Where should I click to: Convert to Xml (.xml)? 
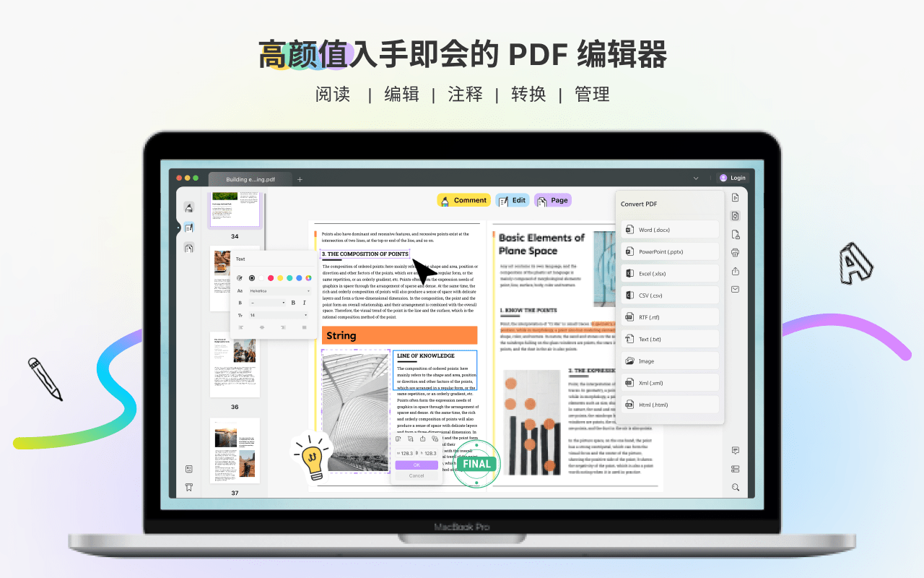point(670,383)
